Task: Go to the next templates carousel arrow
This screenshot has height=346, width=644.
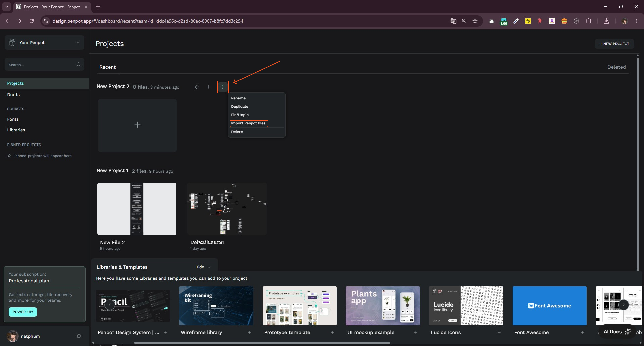Action: pos(623,305)
